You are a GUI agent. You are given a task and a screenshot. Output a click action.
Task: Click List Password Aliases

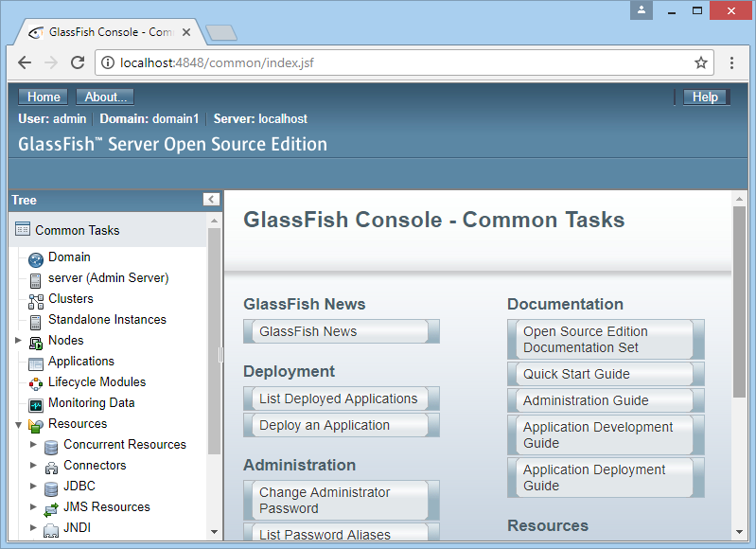pos(342,532)
